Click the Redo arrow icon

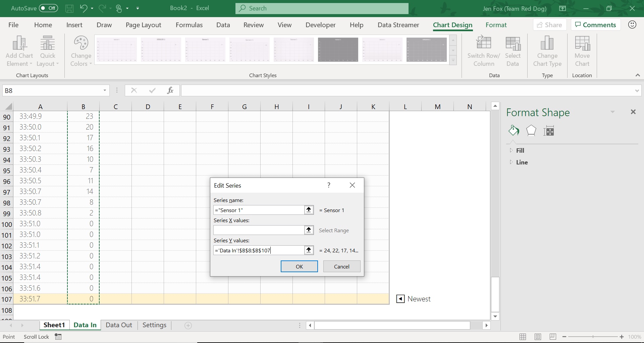102,8
